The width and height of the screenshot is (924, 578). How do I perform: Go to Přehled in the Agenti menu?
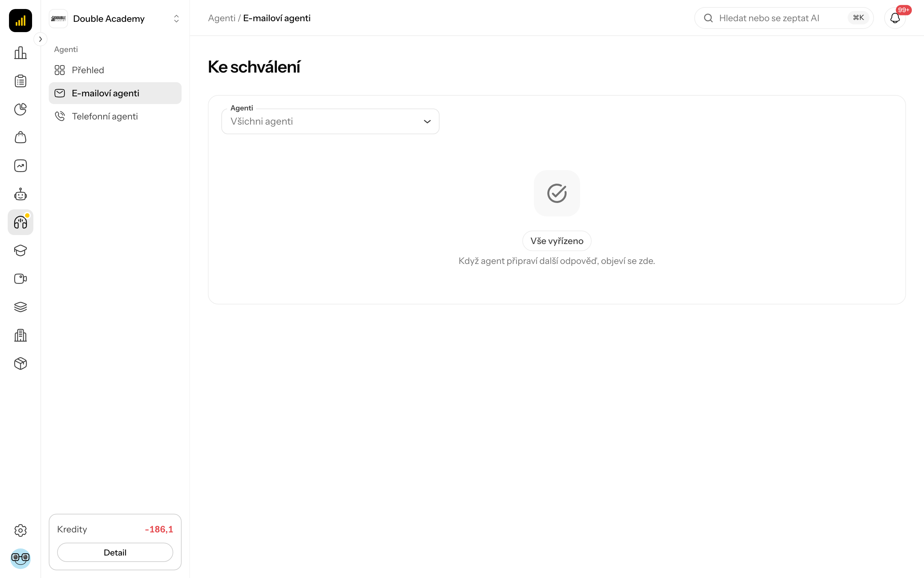(115, 70)
